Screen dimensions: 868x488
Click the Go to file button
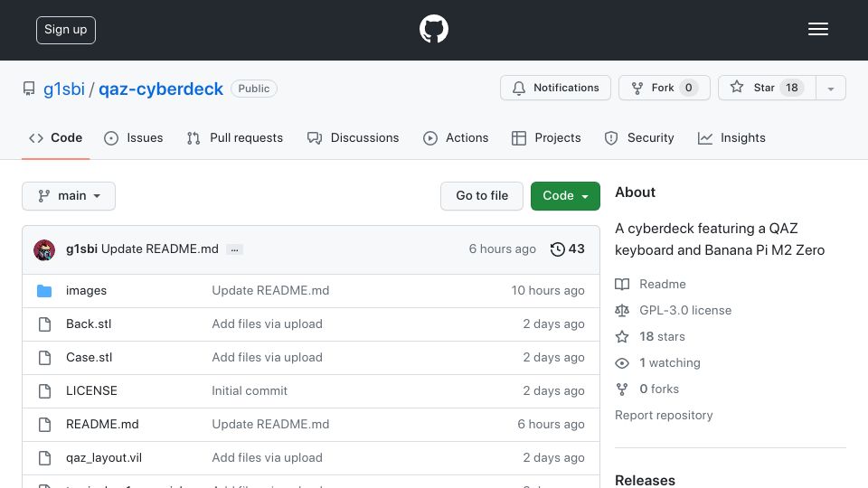point(482,196)
